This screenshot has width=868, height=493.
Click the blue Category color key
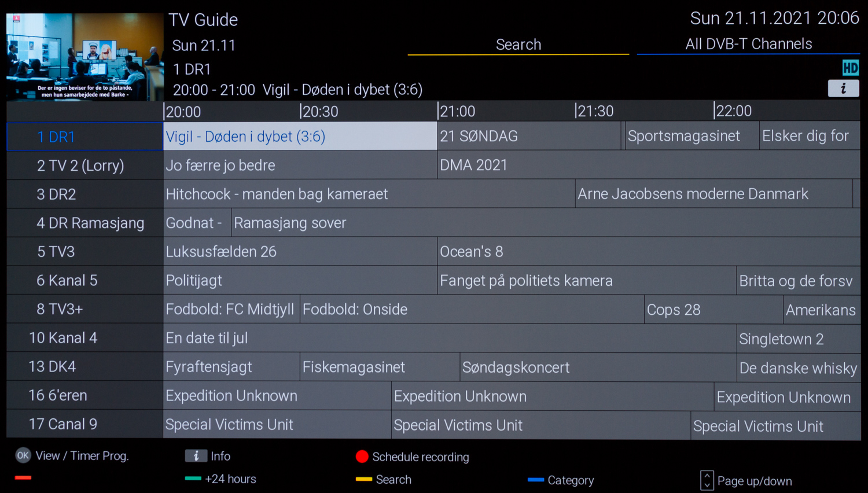pyautogui.click(x=536, y=480)
